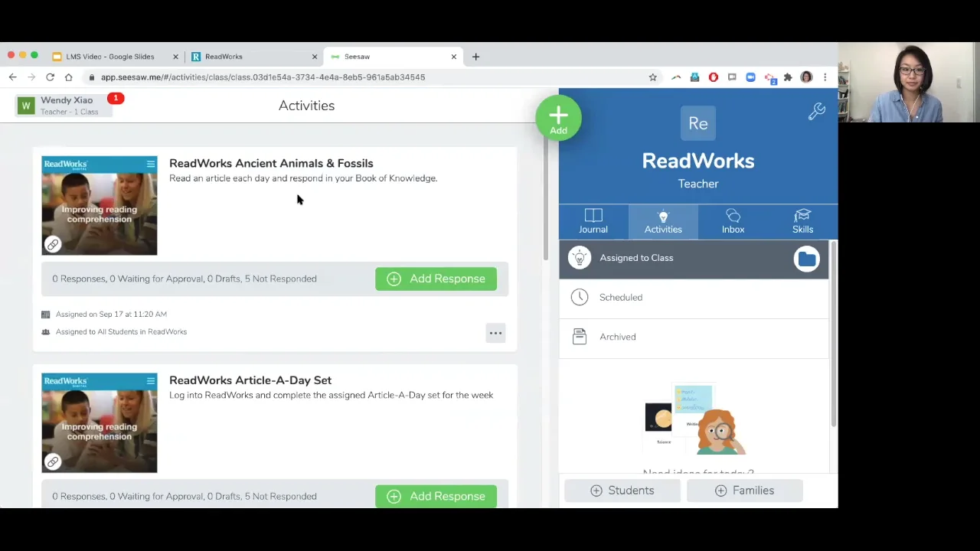
Task: Add Students to the class
Action: pos(622,491)
